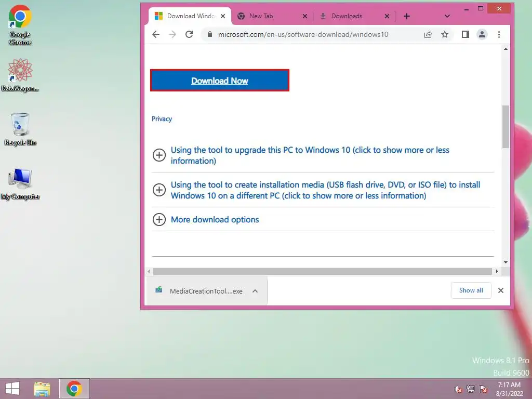Expand plus icon for creating installation media
The image size is (532, 399).
[x=159, y=190]
